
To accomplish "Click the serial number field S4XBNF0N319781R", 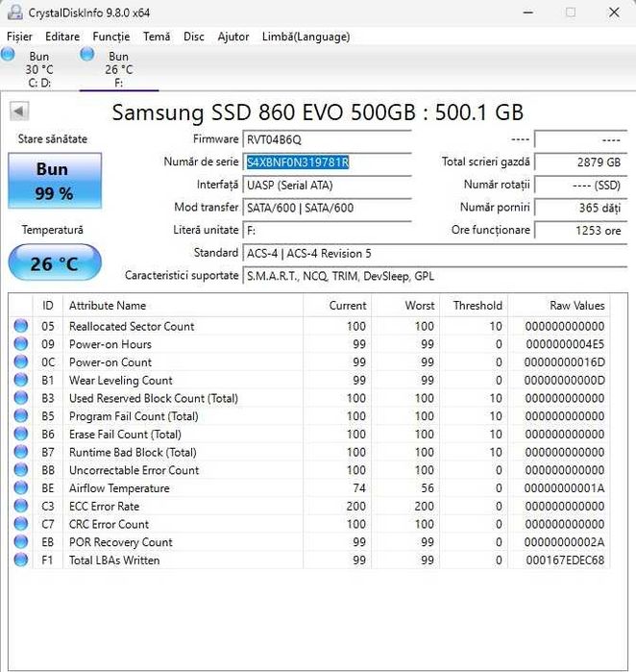I will [328, 162].
